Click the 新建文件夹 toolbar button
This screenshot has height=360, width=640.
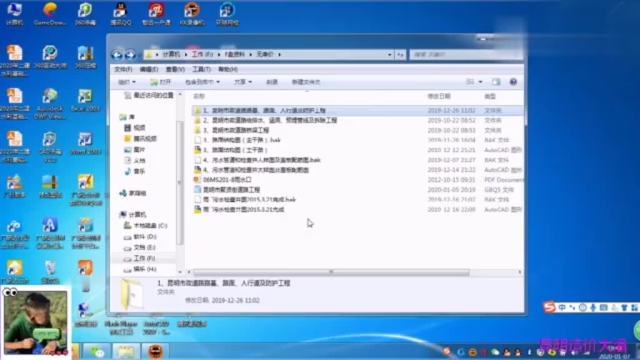[x=306, y=82]
